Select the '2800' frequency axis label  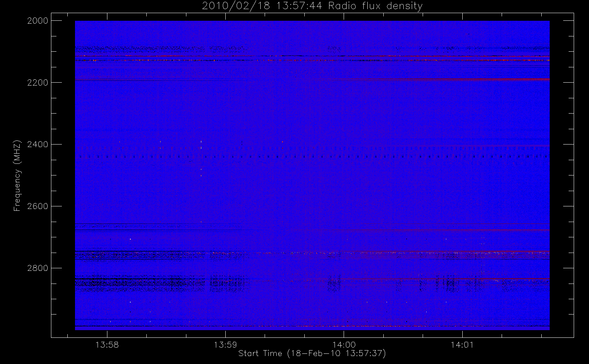pyautogui.click(x=38, y=268)
